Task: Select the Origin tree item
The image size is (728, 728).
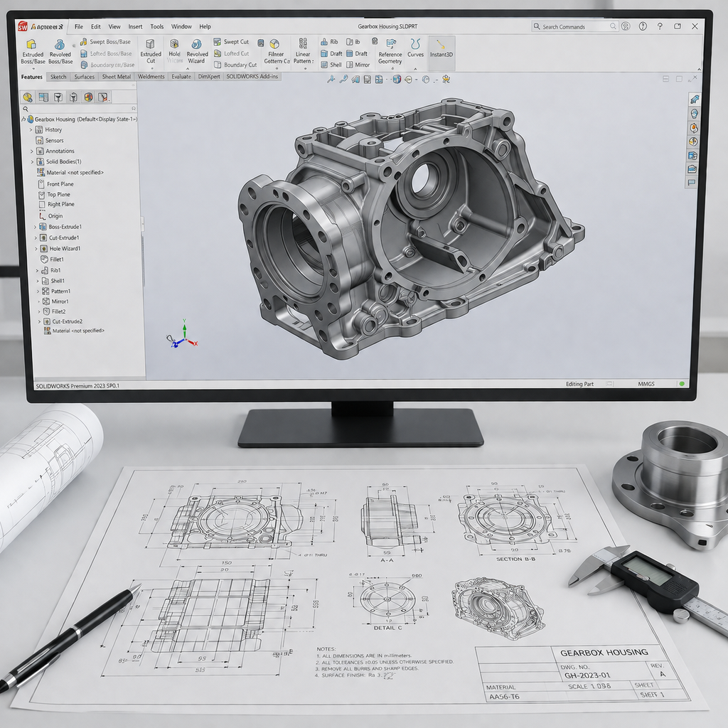Action: (x=51, y=216)
